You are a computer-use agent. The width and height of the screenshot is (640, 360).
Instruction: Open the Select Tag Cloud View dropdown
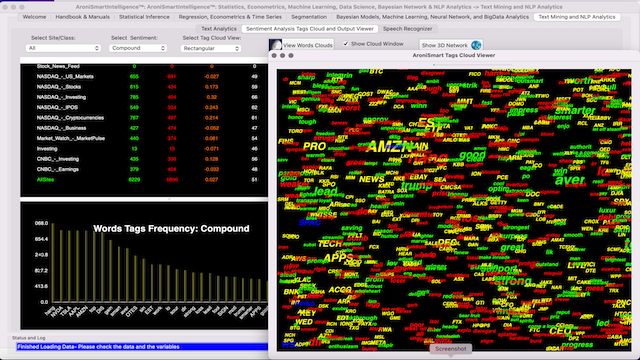click(211, 48)
